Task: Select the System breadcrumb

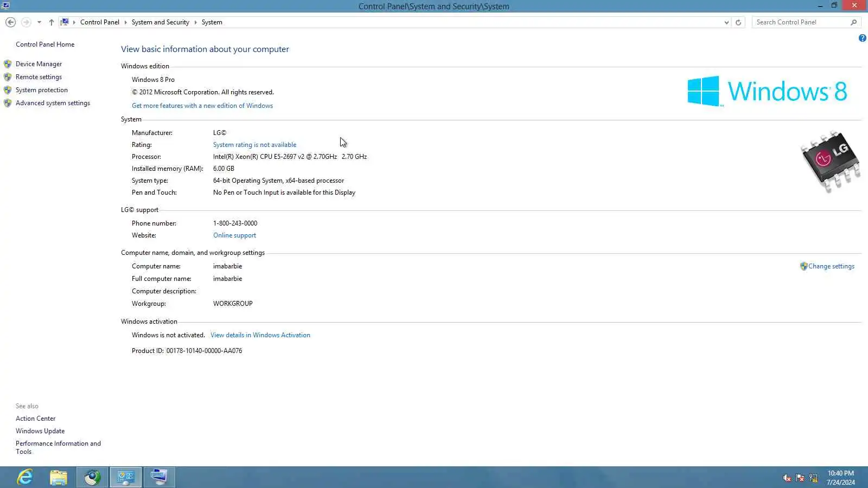Action: 212,22
